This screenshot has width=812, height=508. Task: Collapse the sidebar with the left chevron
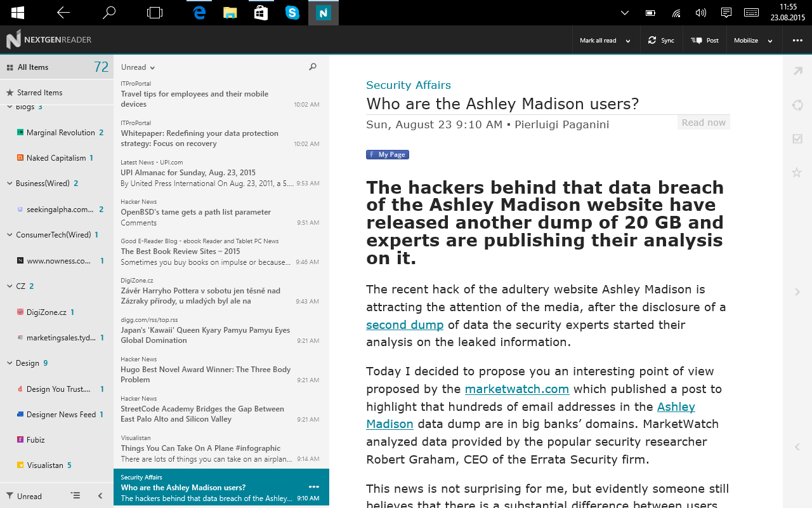[100, 496]
